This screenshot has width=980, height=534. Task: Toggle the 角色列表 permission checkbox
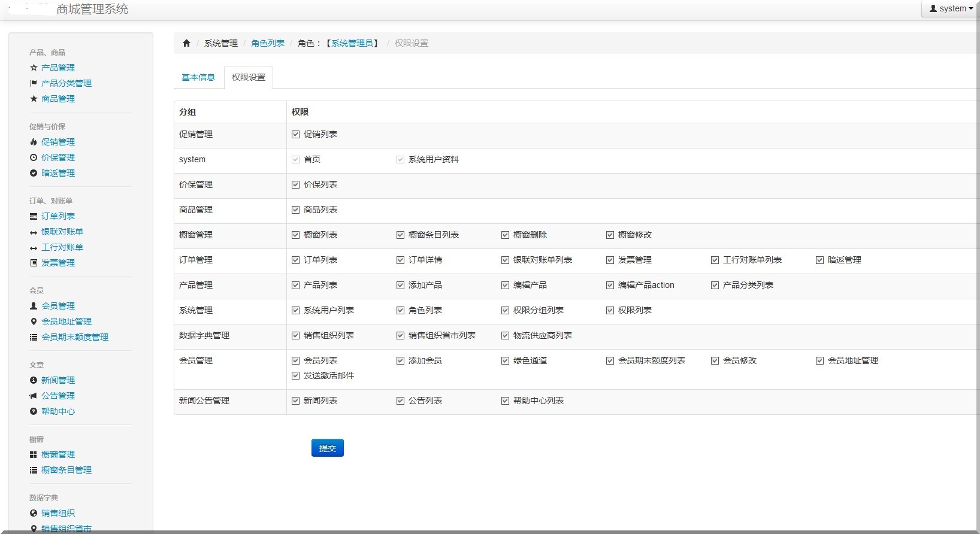(x=400, y=311)
